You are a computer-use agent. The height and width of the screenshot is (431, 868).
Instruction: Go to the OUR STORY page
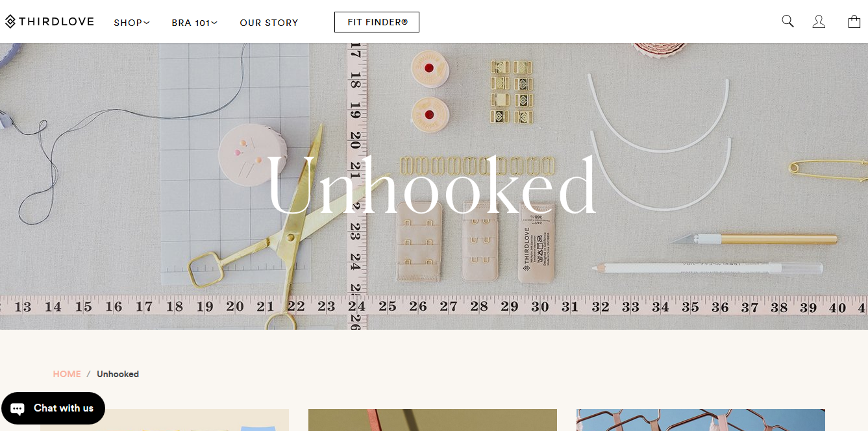point(269,23)
